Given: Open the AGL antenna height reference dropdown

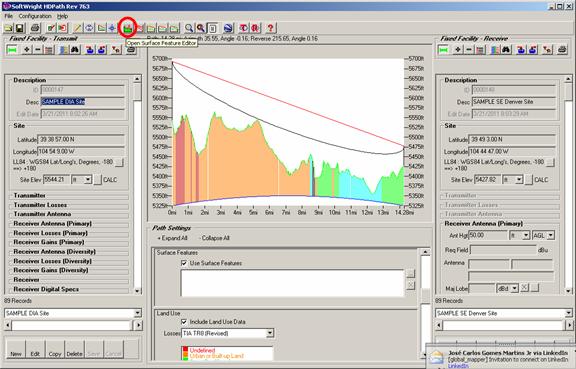Looking at the screenshot, I should (x=551, y=235).
